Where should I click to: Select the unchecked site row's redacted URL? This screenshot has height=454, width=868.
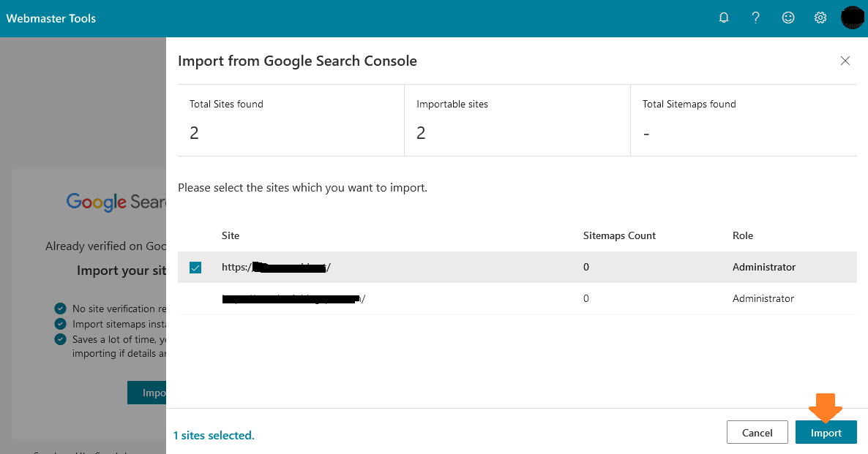click(293, 298)
